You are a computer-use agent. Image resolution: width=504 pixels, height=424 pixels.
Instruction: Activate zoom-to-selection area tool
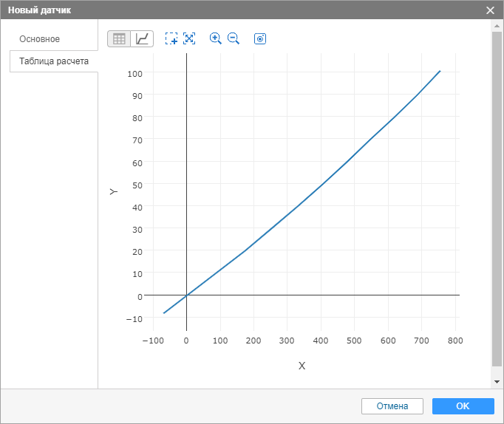(171, 38)
